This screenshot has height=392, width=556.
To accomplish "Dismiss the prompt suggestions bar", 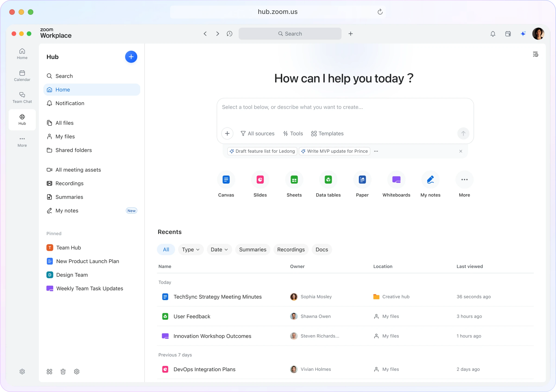I will tap(461, 151).
